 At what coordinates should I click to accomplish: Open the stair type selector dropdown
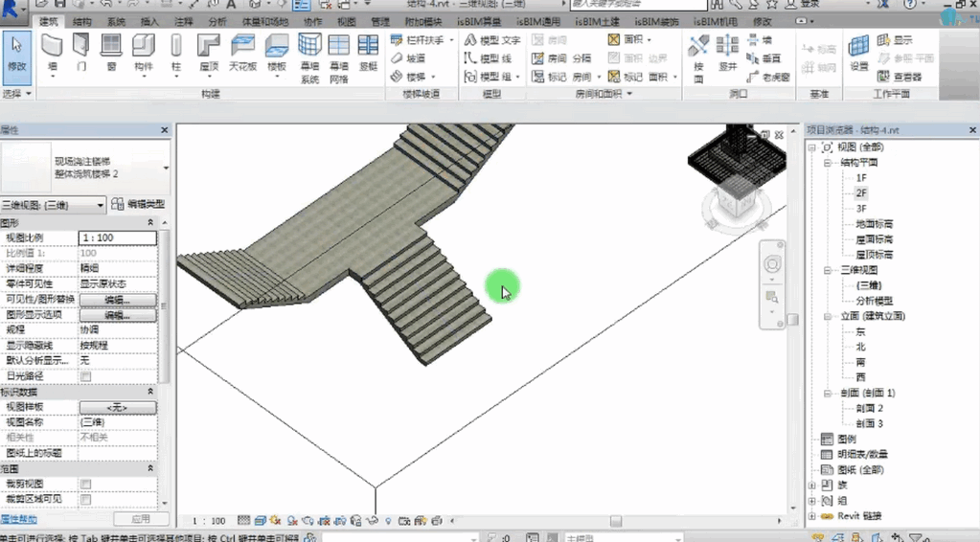166,168
